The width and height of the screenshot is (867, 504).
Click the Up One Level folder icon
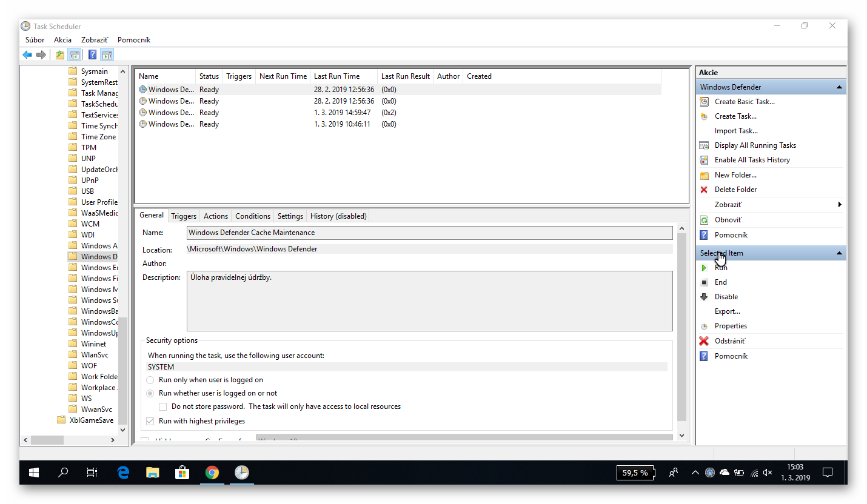pos(60,55)
